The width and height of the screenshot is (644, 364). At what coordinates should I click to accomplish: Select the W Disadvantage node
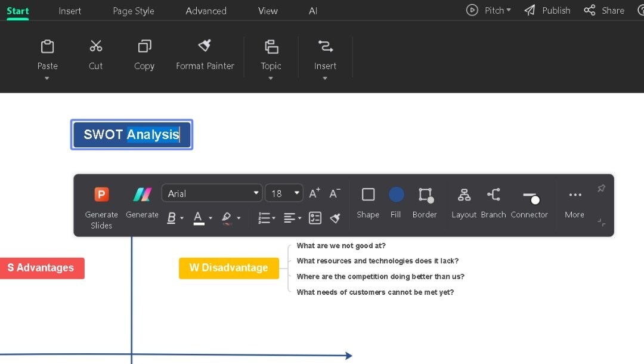229,268
